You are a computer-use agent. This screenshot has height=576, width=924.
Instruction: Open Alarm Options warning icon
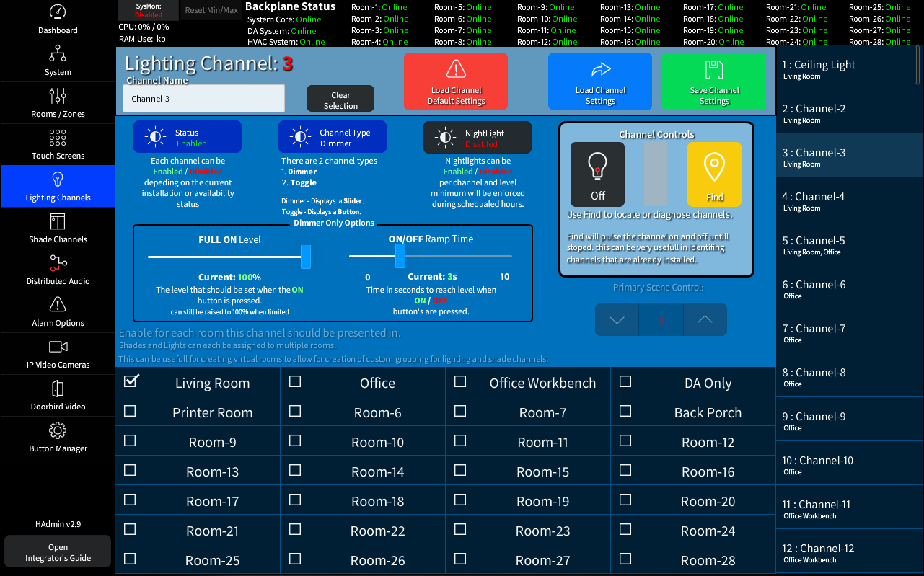pos(58,305)
